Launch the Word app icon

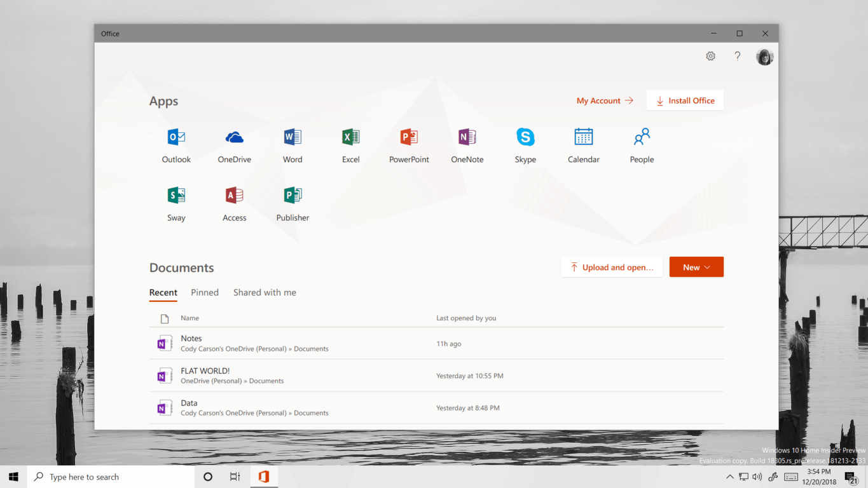[x=293, y=137]
